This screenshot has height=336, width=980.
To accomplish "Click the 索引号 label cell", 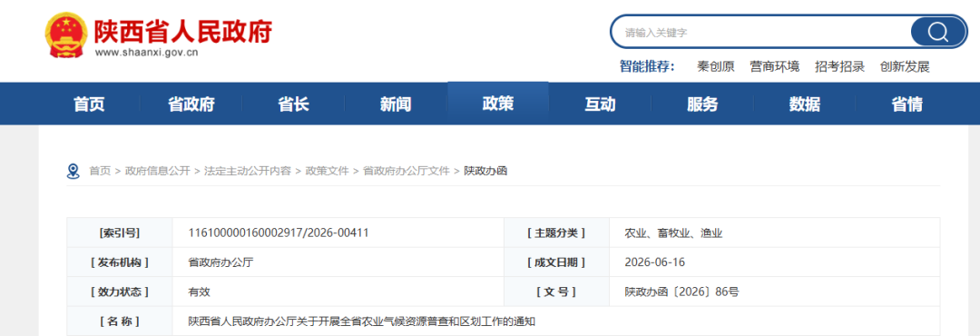I will pyautogui.click(x=120, y=233).
